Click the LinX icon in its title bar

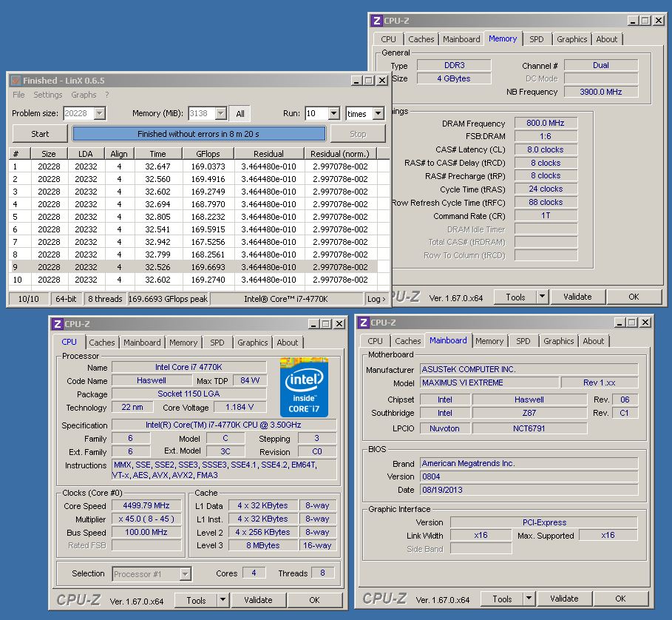(16, 81)
